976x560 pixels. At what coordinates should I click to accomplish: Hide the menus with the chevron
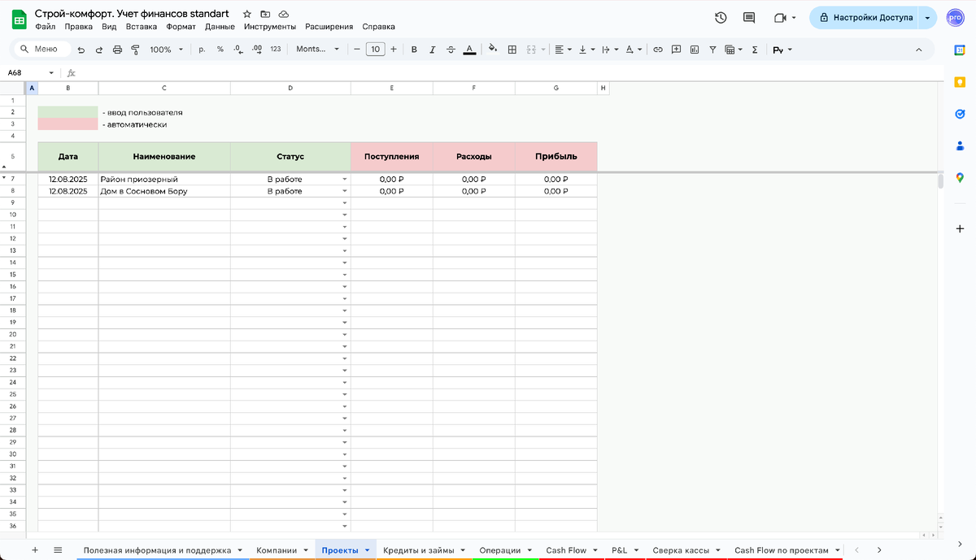tap(919, 50)
